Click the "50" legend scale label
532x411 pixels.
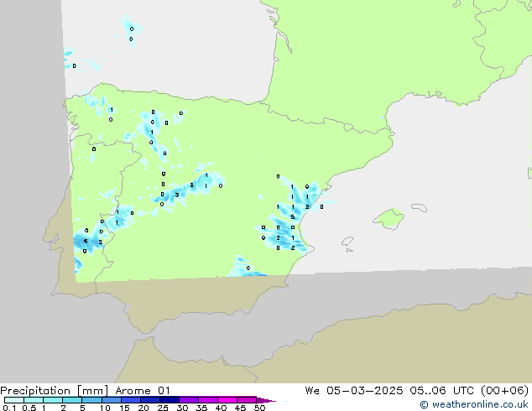pyautogui.click(x=259, y=408)
